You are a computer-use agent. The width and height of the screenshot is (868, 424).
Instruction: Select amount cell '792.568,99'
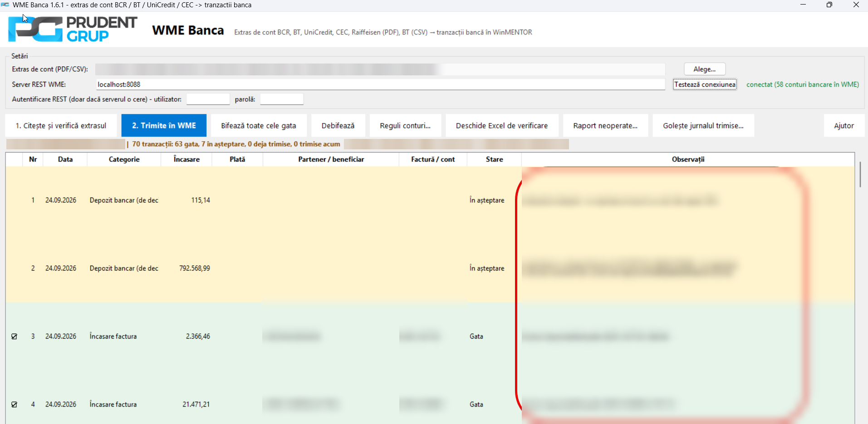click(195, 268)
